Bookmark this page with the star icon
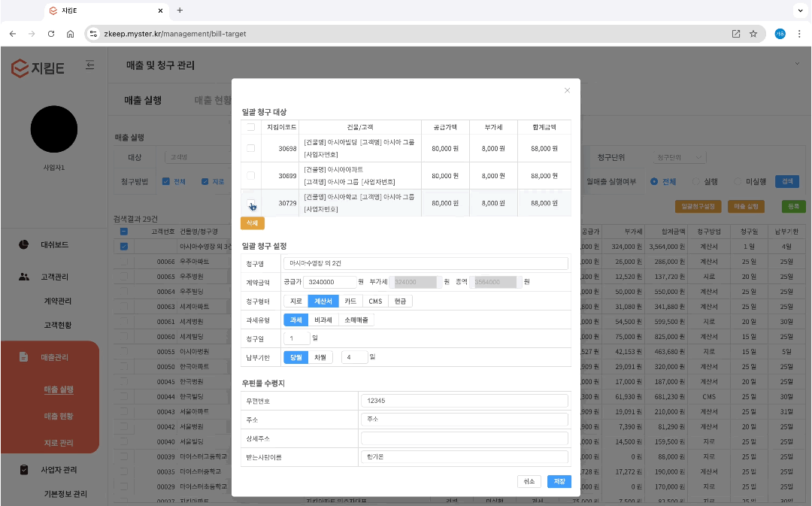 click(x=753, y=34)
